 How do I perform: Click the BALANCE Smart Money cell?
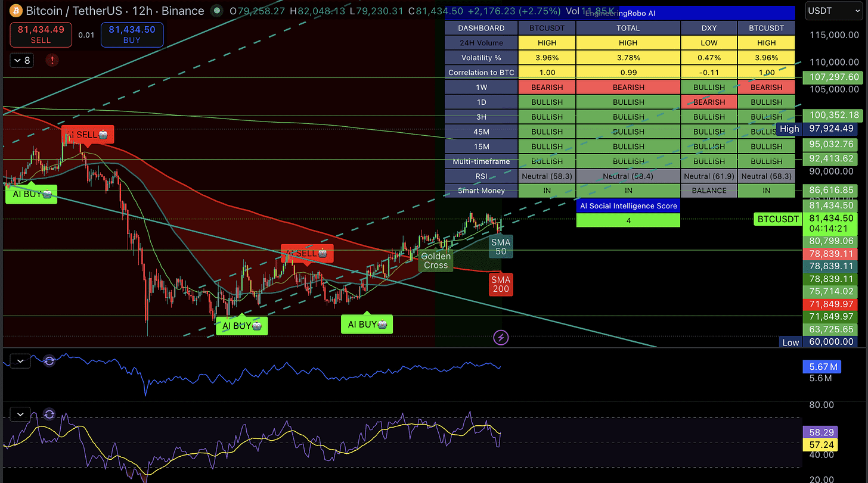coord(709,191)
